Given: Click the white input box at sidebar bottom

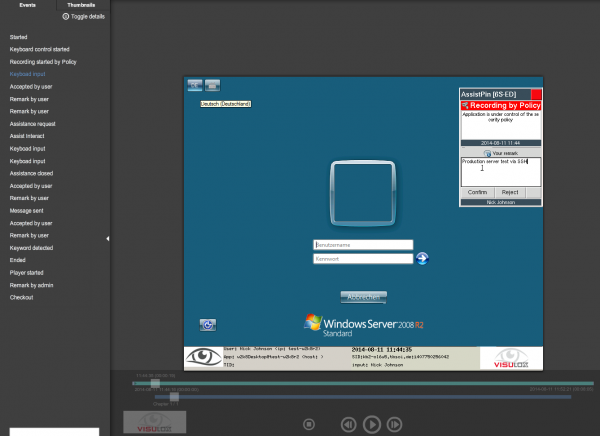Looking at the screenshot, I should [54, 432].
